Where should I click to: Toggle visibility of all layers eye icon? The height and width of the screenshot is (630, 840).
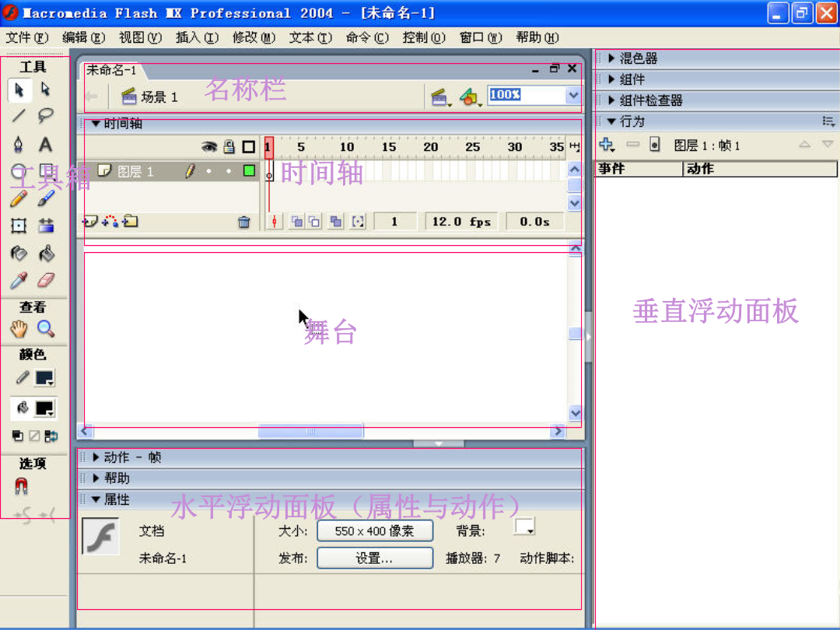click(x=209, y=146)
